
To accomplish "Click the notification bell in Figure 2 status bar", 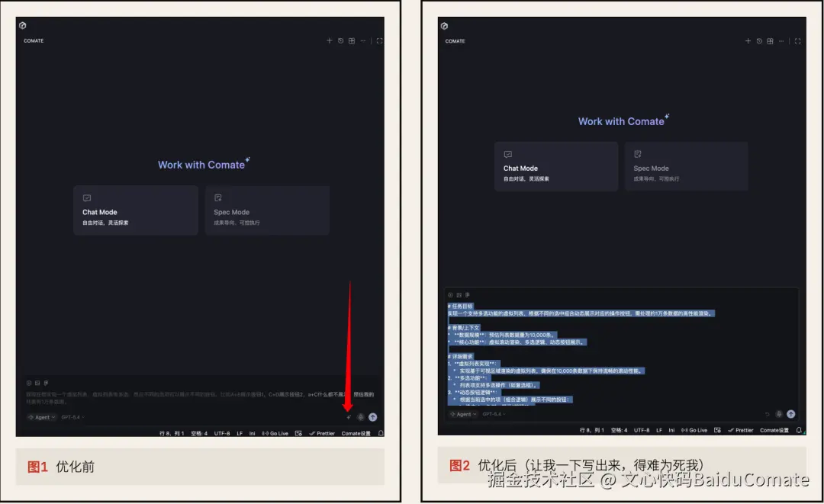I will [799, 430].
